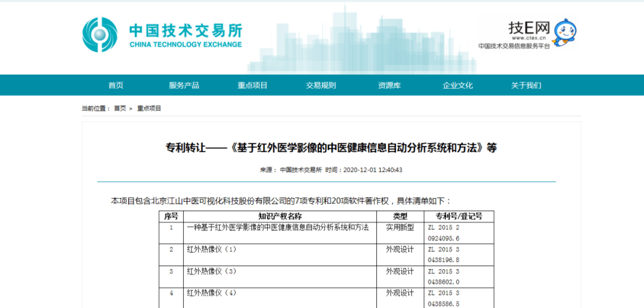Open 关于我们 in the navigation bar
The width and height of the screenshot is (644, 308).
526,85
